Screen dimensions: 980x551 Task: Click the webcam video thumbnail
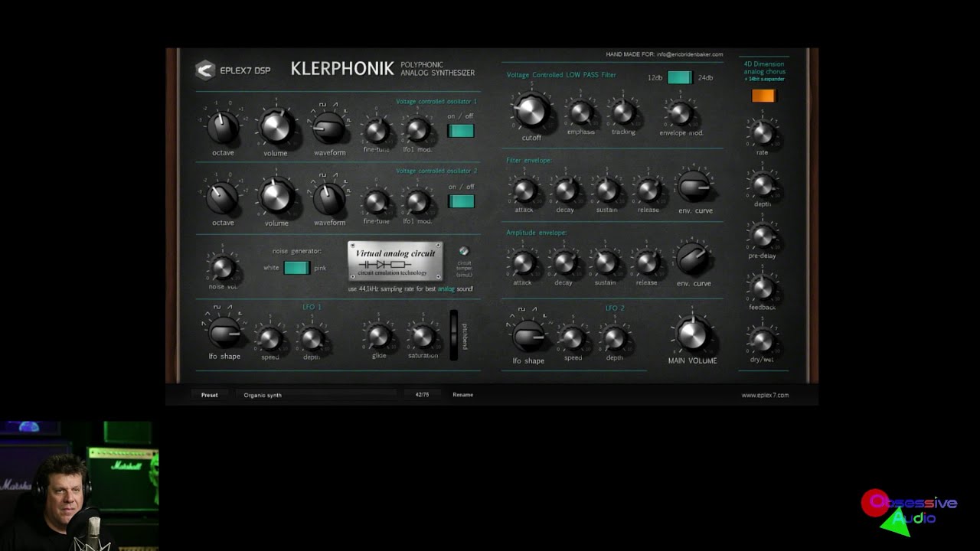pyautogui.click(x=80, y=486)
